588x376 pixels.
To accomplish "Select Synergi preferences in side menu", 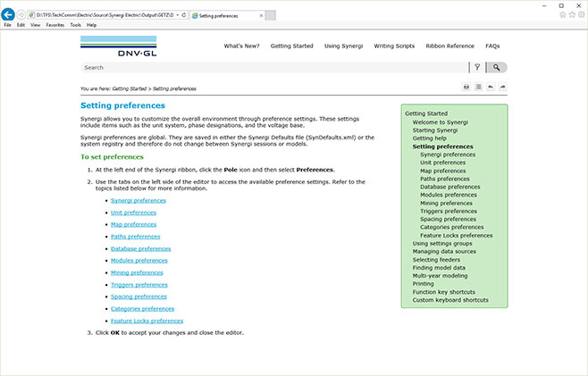I will coord(448,155).
